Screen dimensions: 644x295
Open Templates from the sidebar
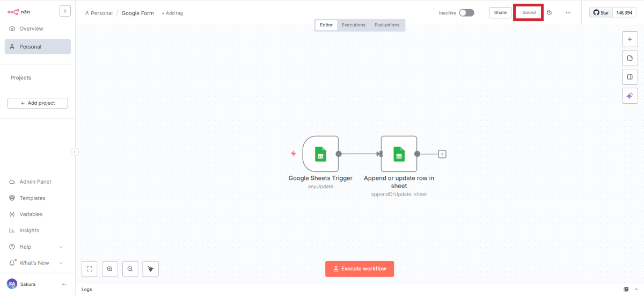(32, 198)
